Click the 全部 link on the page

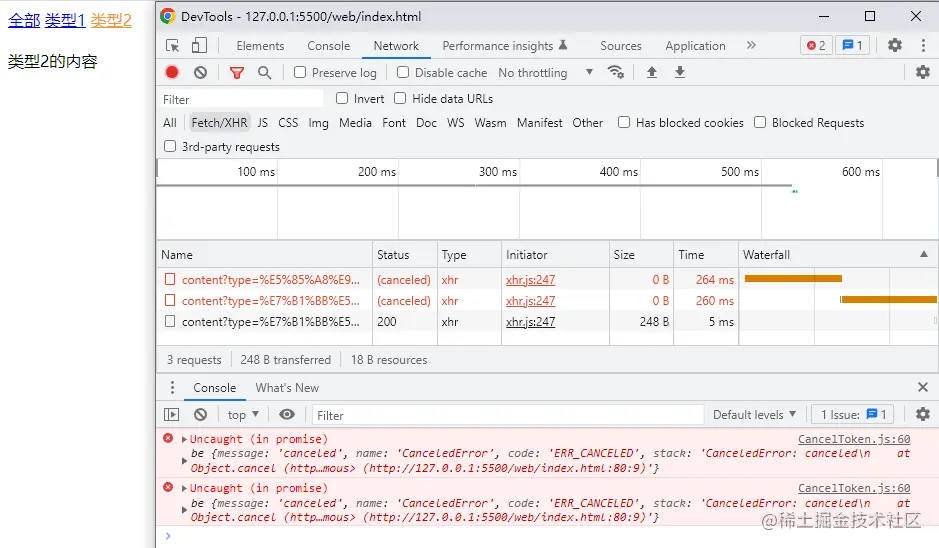pos(24,20)
